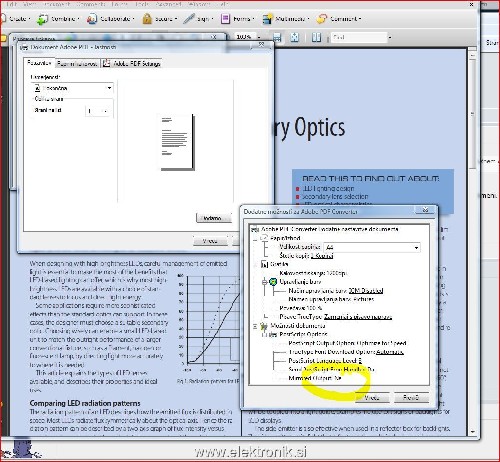Open the Window menu in the menu bar

pyautogui.click(x=199, y=4)
